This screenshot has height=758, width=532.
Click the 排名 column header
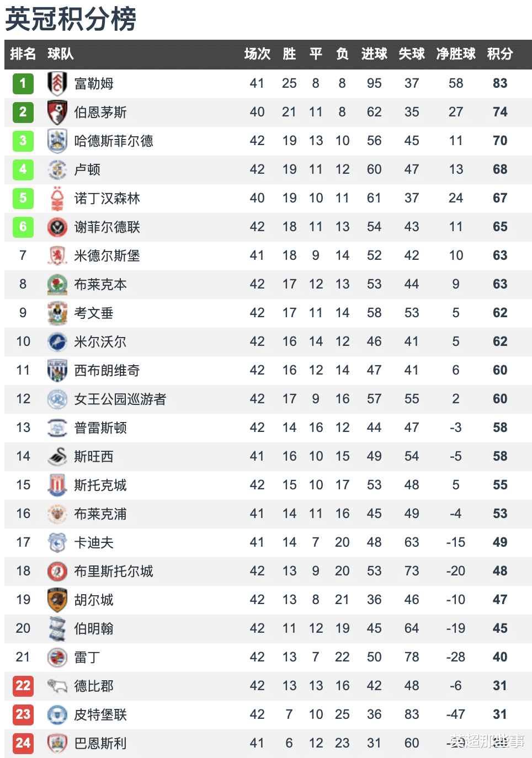click(23, 54)
